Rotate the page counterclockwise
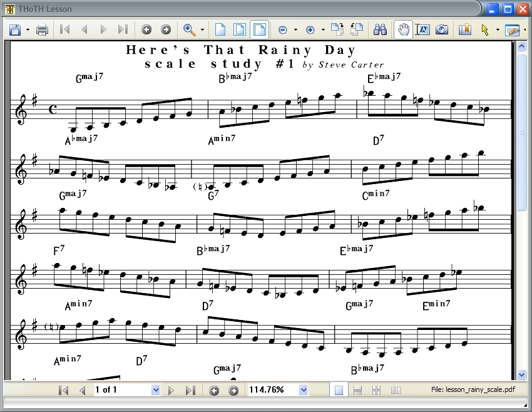Screen dimensions: 532x412 (357, 29)
